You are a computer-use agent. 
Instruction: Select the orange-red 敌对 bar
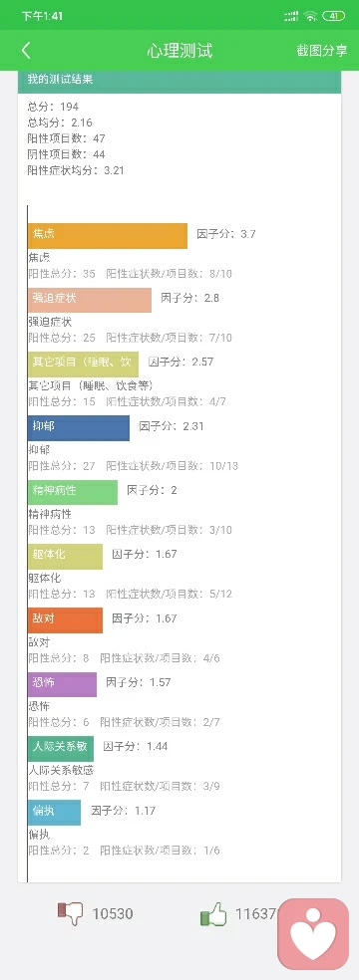coord(65,620)
